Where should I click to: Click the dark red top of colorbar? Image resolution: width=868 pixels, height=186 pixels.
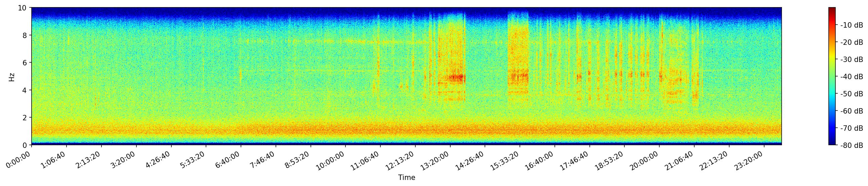[x=832, y=9]
